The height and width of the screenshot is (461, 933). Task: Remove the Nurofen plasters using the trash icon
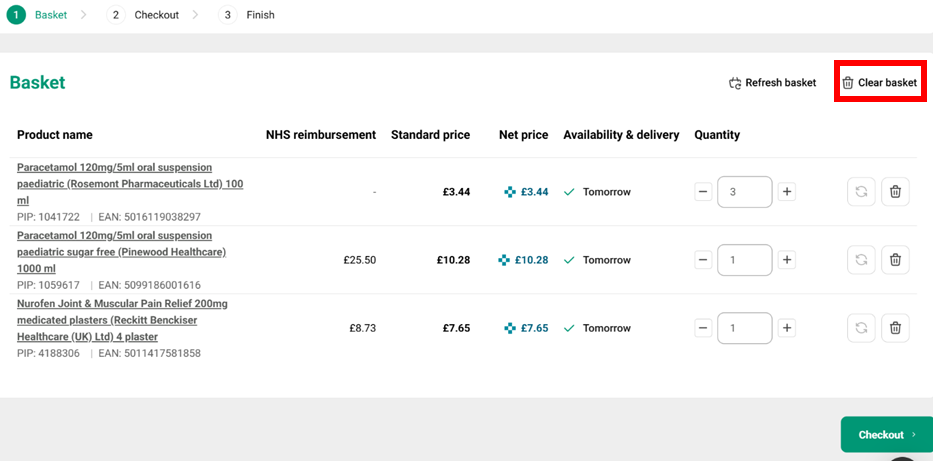point(895,328)
